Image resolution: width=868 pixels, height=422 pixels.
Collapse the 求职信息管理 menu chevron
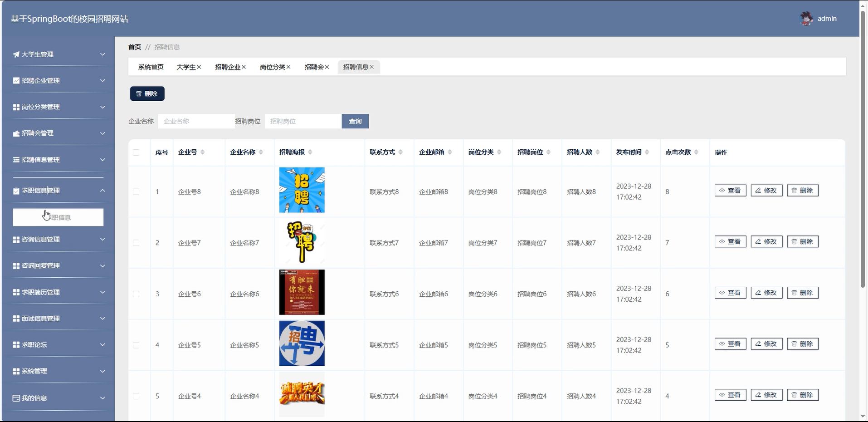click(102, 191)
